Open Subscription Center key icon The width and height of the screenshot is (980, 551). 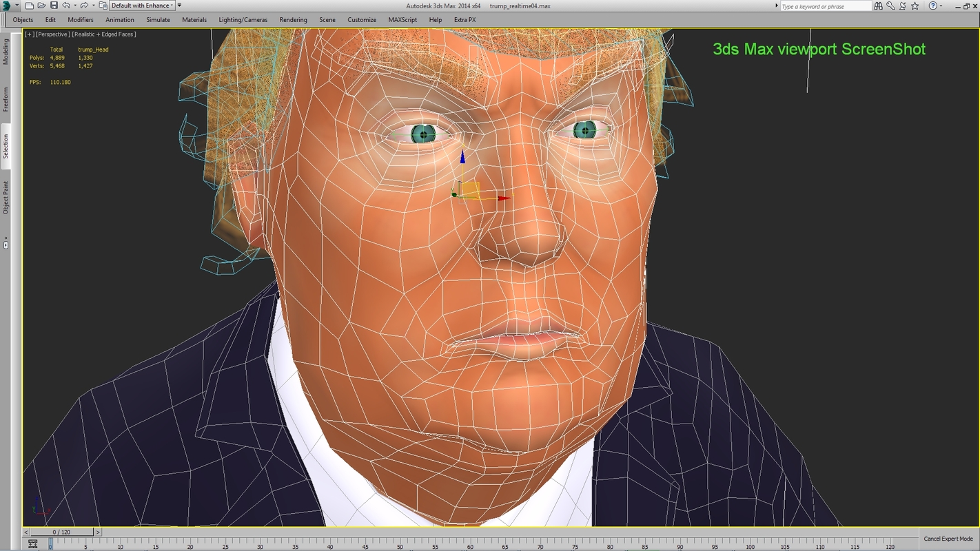point(890,6)
